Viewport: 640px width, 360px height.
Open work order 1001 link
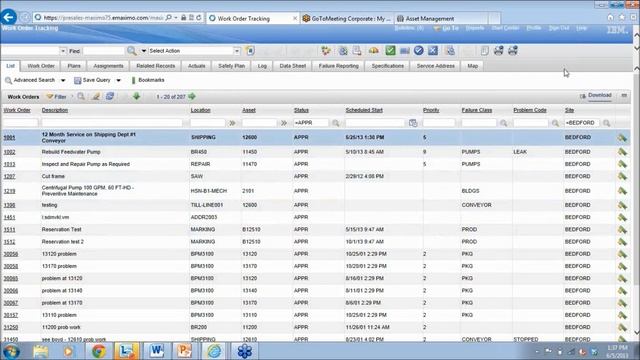click(9, 138)
